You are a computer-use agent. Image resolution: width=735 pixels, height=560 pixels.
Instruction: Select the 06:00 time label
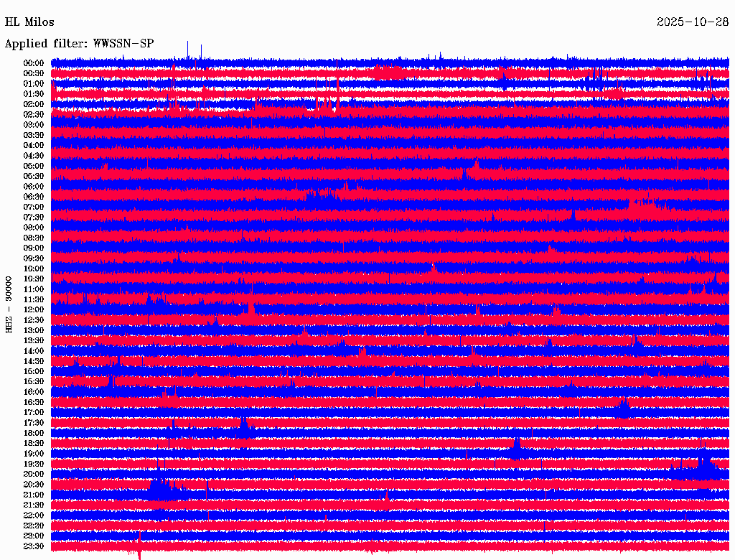point(34,187)
